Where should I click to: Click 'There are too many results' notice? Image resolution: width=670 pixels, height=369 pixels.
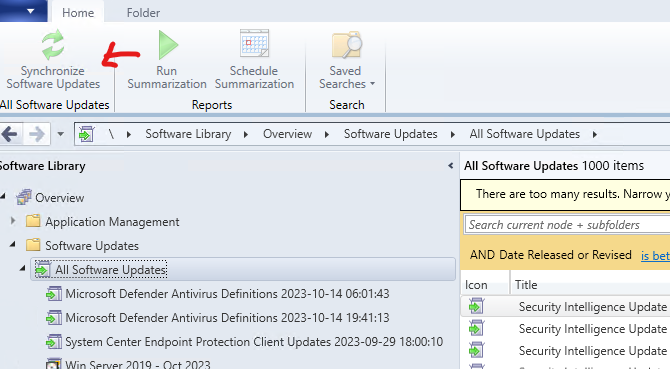[565, 195]
